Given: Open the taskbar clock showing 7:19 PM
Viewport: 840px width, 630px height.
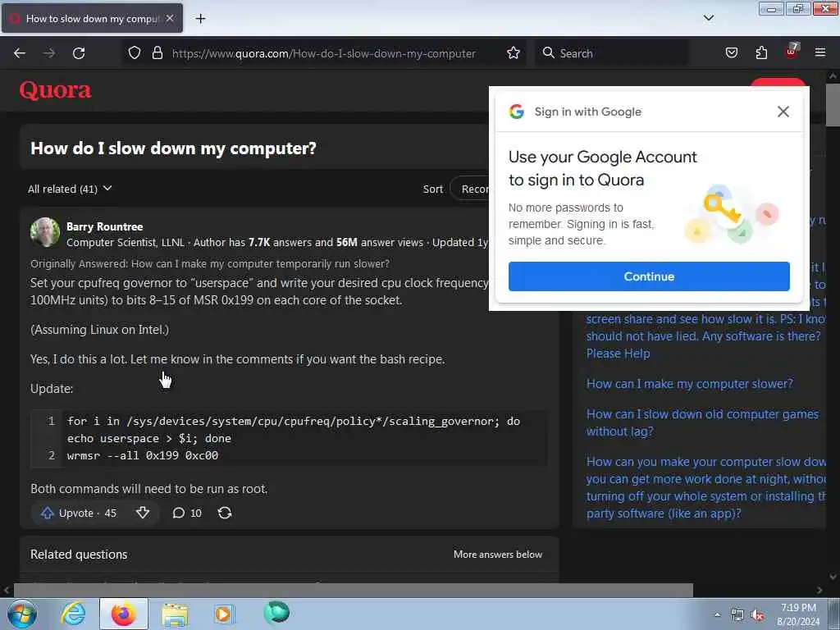Looking at the screenshot, I should pos(798,614).
